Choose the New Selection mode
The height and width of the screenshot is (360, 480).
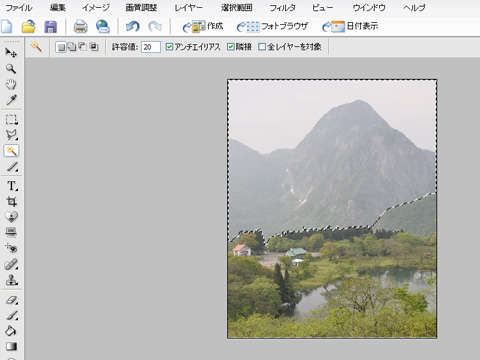pyautogui.click(x=61, y=47)
